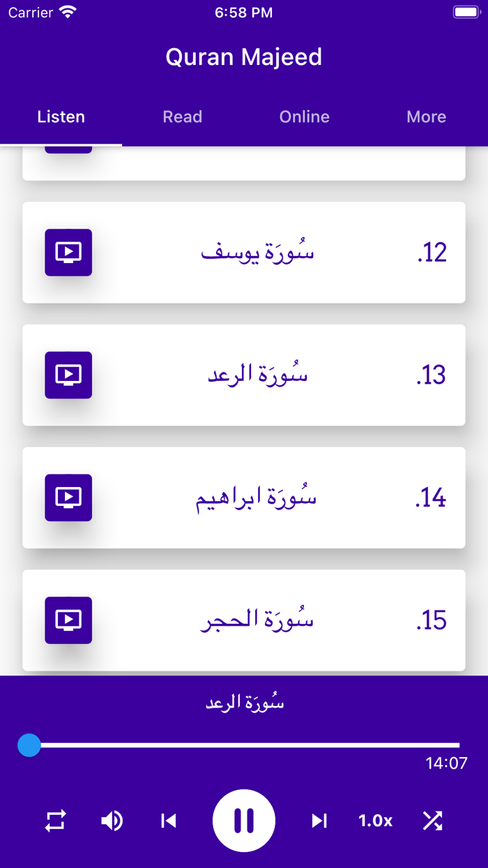
Task: Play Surah Ar-Ra'd (13) video
Action: point(68,375)
